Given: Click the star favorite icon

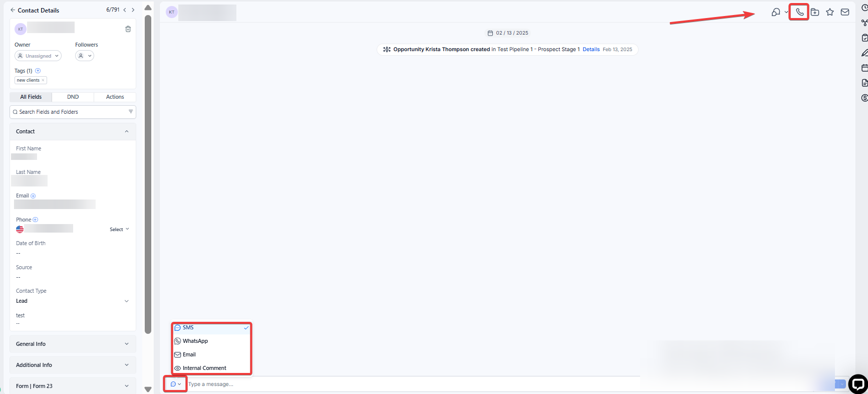Looking at the screenshot, I should [x=830, y=12].
